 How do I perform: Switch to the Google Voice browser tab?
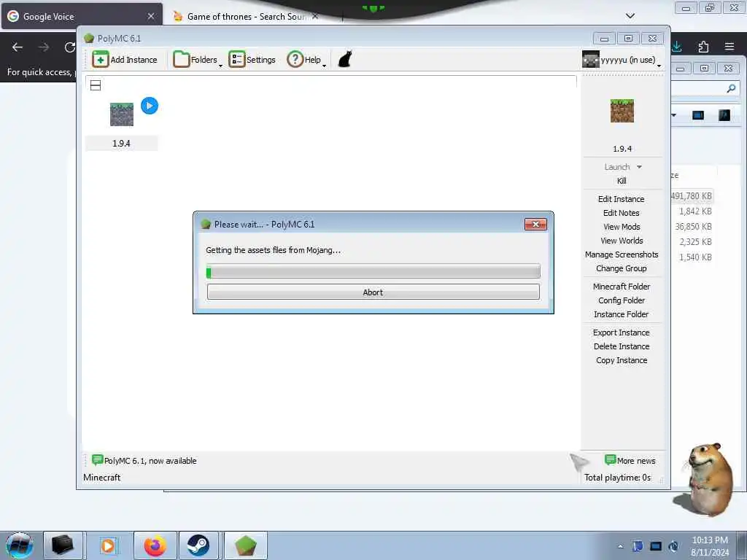click(81, 16)
